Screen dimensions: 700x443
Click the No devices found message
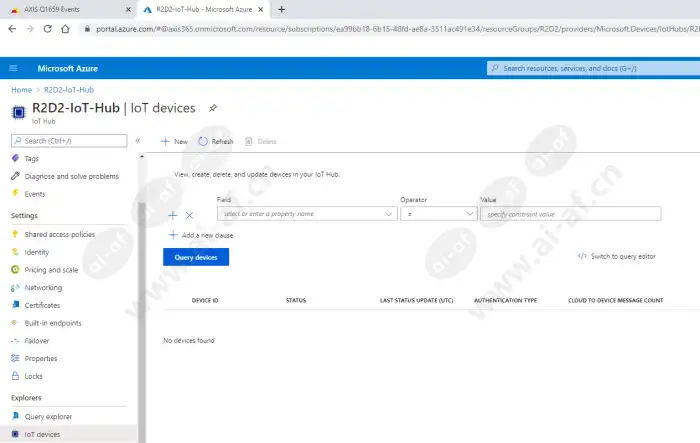[189, 340]
